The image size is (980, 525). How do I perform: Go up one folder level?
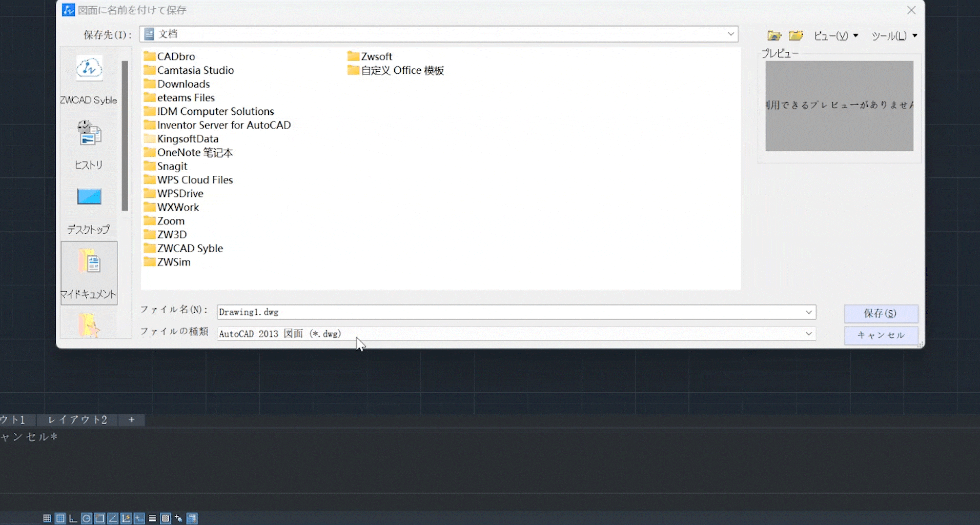pos(774,35)
